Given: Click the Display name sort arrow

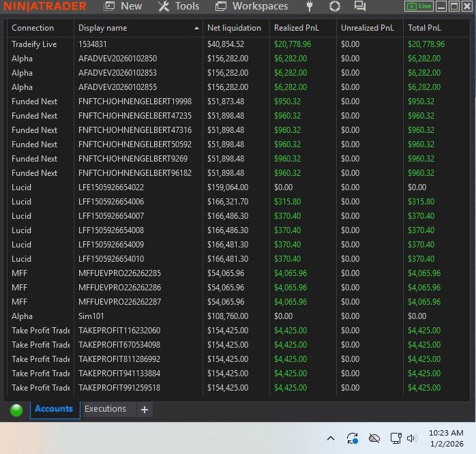Looking at the screenshot, I should (x=196, y=28).
